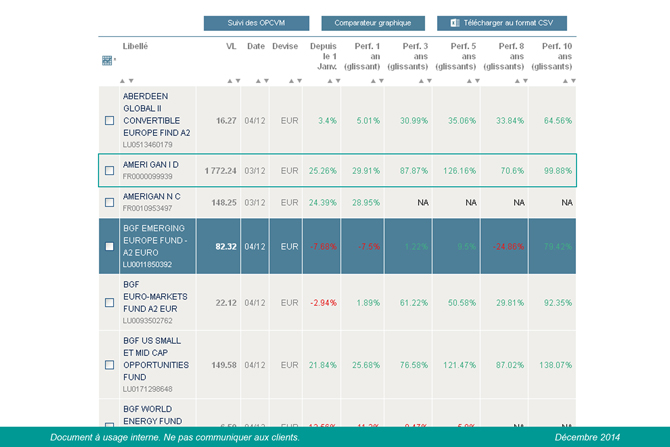The image size is (670, 447).
Task: Toggle BGF Emerging Europe Fund checkbox
Action: click(x=110, y=246)
